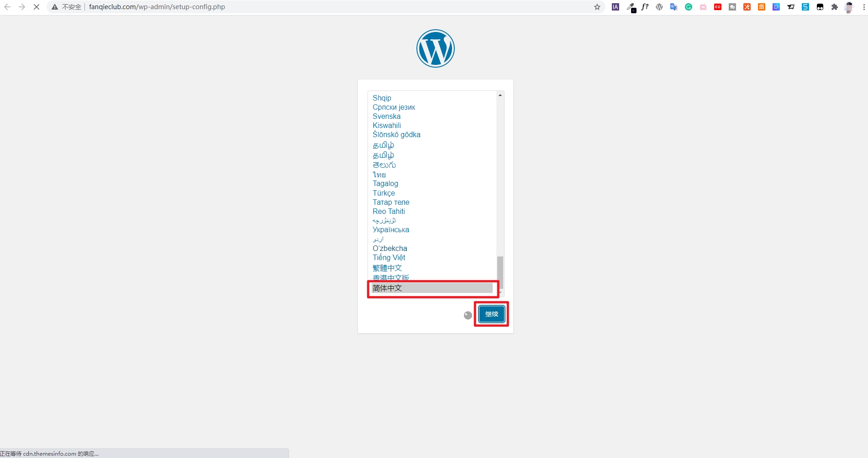Screen dimensions: 868x458
Task: Click the blue S extension icon
Action: (805, 7)
